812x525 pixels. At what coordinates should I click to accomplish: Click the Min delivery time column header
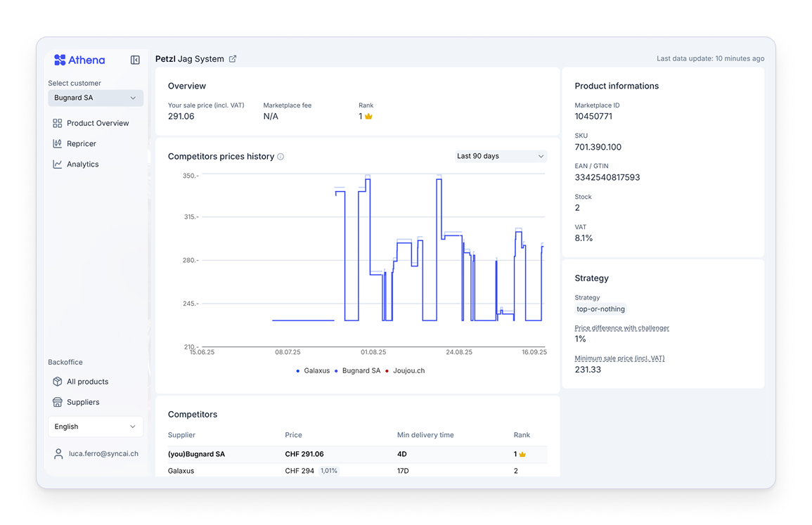pyautogui.click(x=425, y=435)
